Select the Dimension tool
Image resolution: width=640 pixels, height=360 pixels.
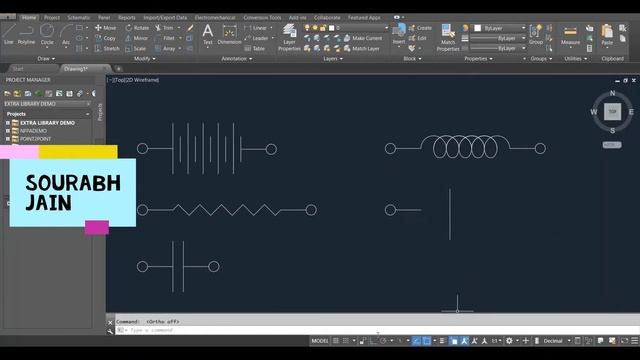click(229, 34)
